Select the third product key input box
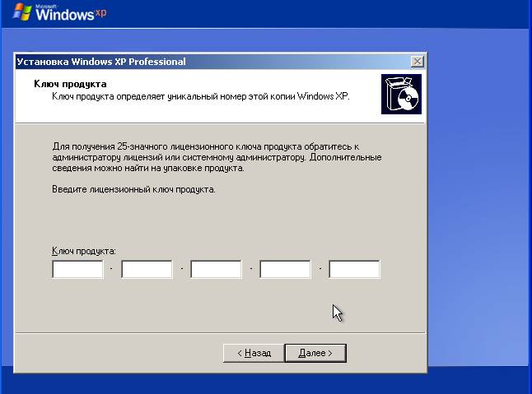 pyautogui.click(x=216, y=270)
